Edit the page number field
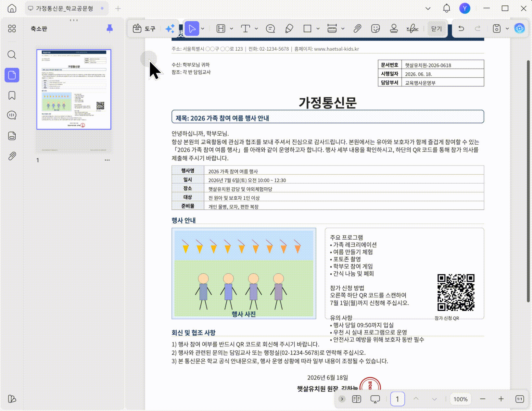 pos(398,399)
